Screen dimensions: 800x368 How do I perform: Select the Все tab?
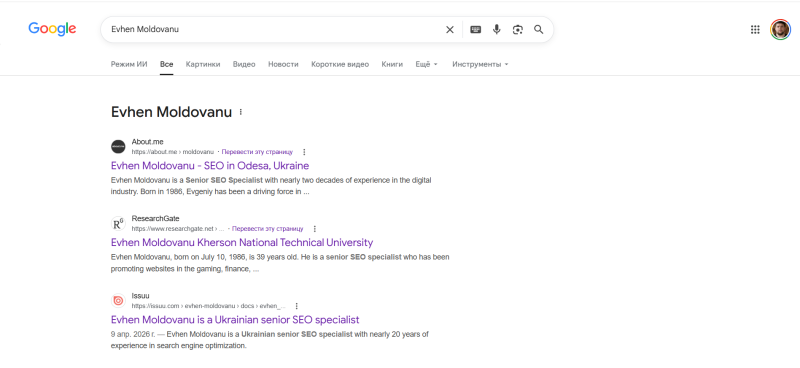pos(166,64)
